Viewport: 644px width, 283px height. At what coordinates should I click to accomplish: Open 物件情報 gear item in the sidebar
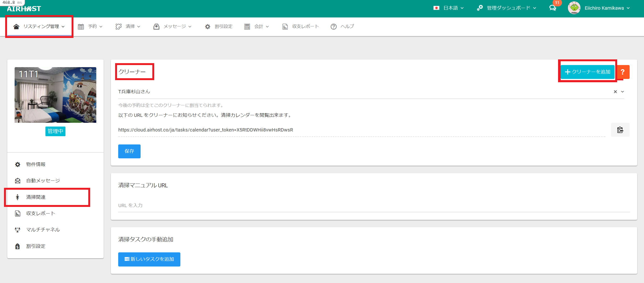coord(36,164)
